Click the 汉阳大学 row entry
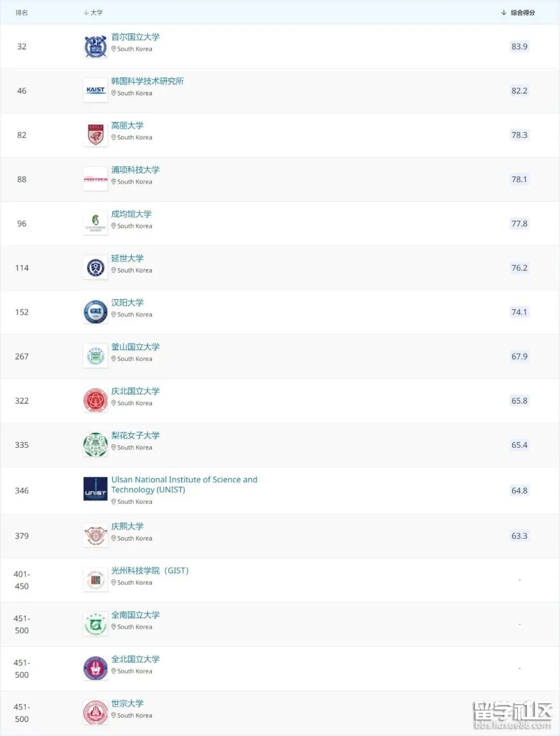560x736 pixels. (x=128, y=302)
